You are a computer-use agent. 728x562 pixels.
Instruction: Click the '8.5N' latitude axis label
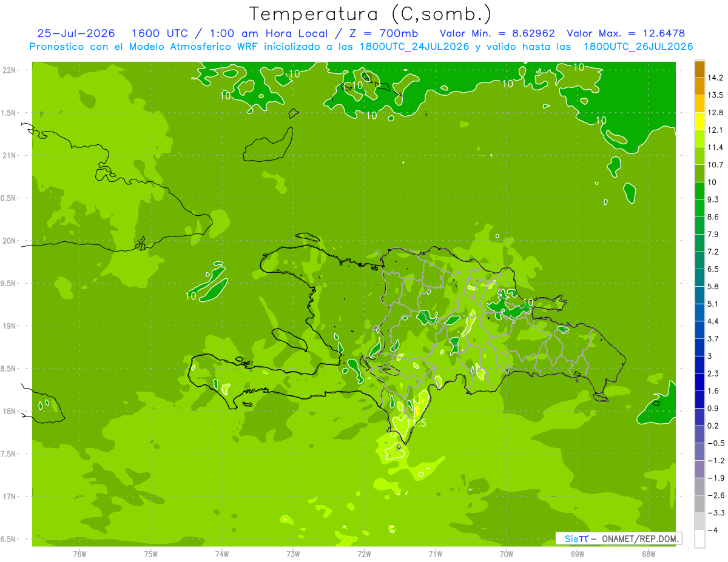[x=9, y=369]
